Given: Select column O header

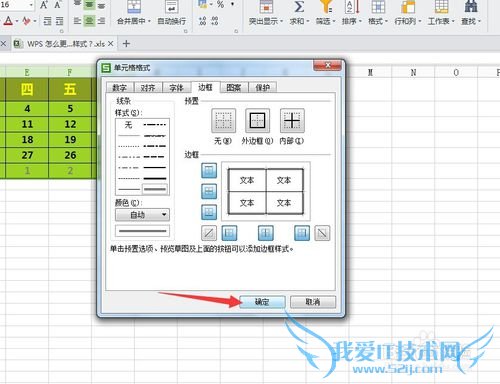Looking at the screenshot, I should 456,72.
